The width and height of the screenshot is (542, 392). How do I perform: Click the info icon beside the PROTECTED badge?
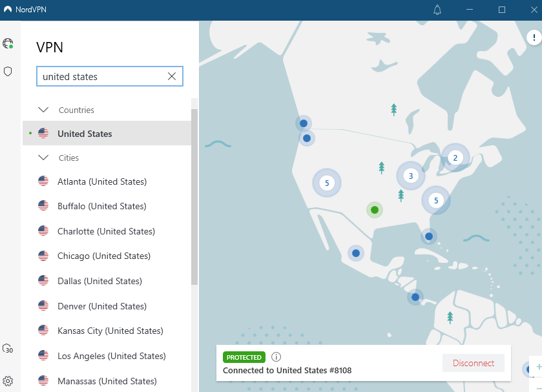click(x=276, y=356)
